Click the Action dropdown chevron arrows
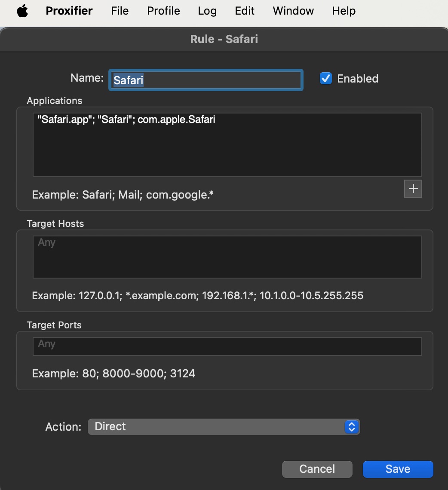The image size is (448, 490). (351, 427)
